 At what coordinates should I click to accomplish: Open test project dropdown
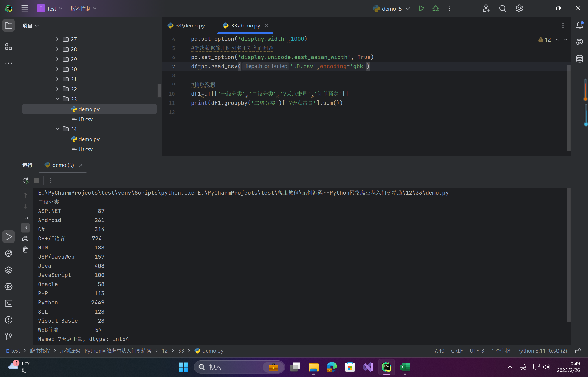tap(50, 8)
